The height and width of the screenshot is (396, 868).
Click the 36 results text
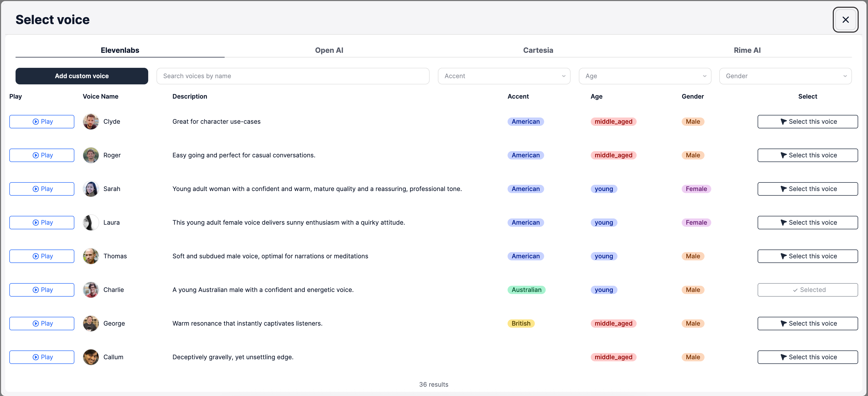434,384
